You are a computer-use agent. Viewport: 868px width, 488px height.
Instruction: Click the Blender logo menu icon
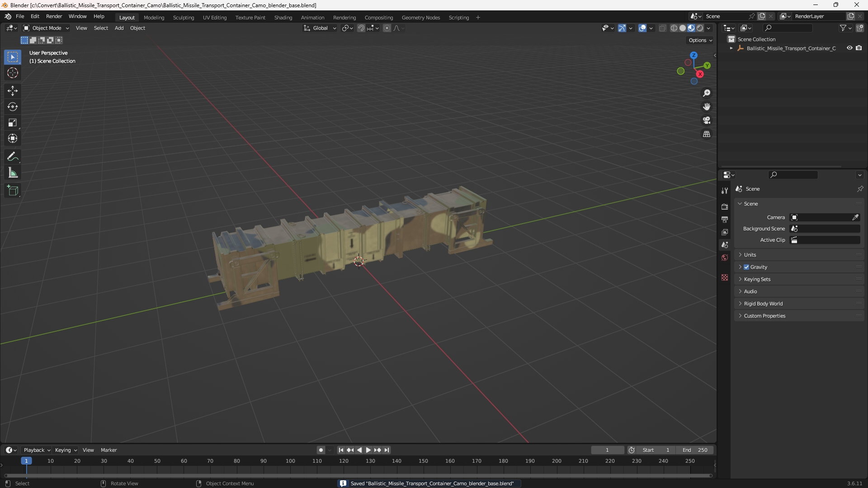click(8, 16)
